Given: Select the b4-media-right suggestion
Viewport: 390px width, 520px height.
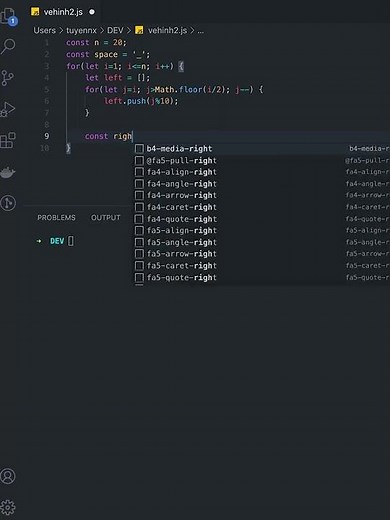Looking at the screenshot, I should point(262,149).
